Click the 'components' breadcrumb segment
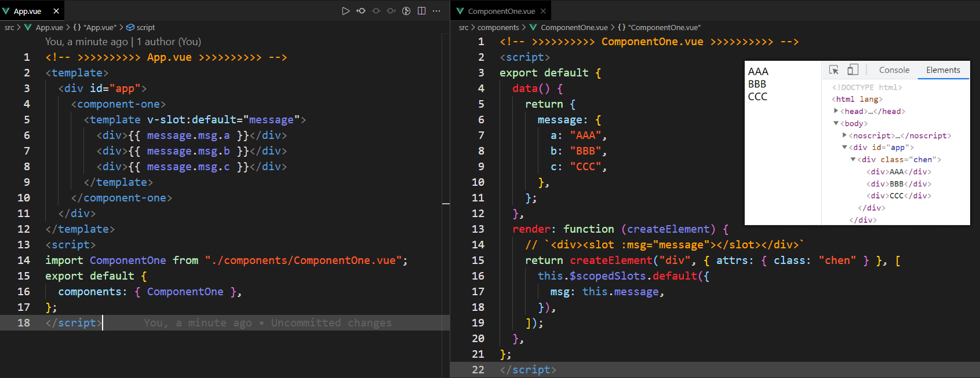The width and height of the screenshot is (980, 378). [498, 27]
